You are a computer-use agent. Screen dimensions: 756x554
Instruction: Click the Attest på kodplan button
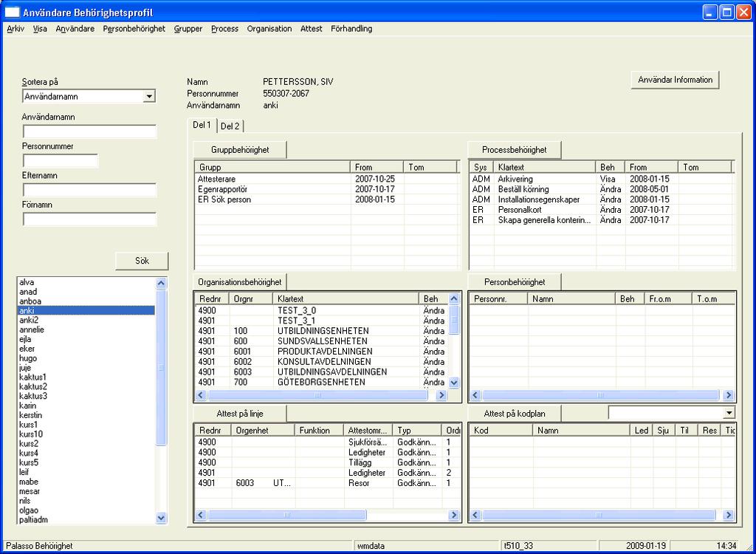(x=515, y=414)
